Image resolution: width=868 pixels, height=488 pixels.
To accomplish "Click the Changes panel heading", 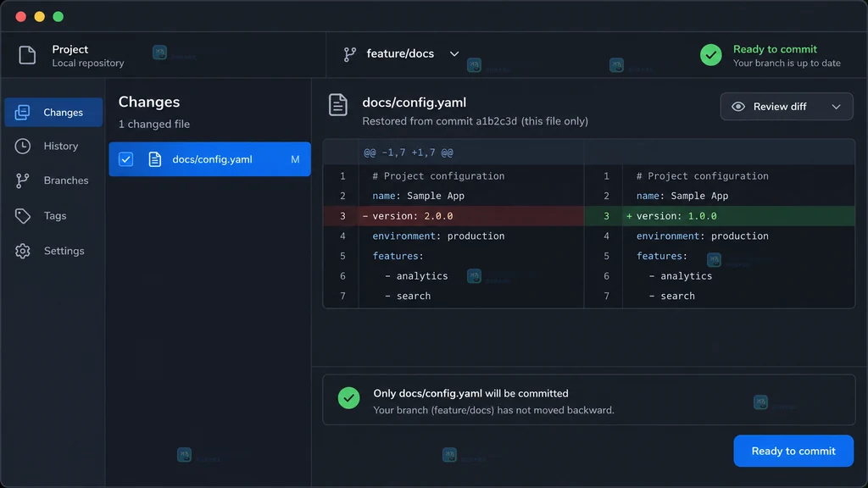I will tap(149, 102).
